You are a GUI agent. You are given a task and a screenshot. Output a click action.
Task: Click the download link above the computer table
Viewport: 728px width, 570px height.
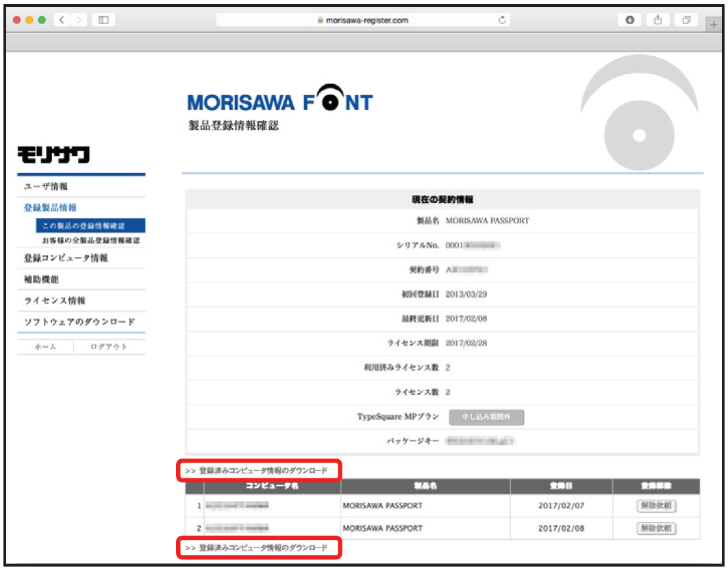(256, 470)
